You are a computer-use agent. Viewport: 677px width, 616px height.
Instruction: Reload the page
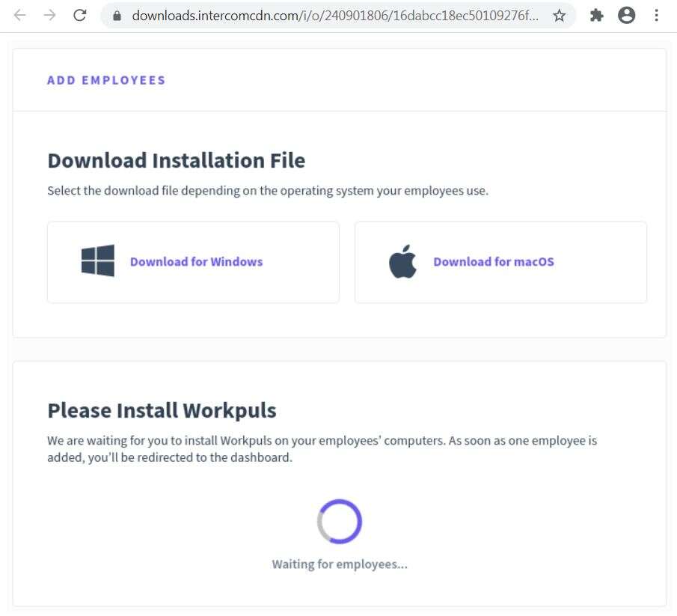(x=80, y=14)
